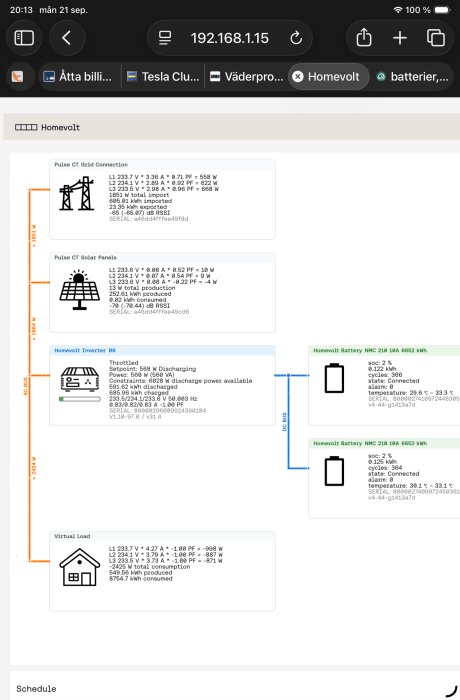Close the Homevolt tab

tap(297, 77)
